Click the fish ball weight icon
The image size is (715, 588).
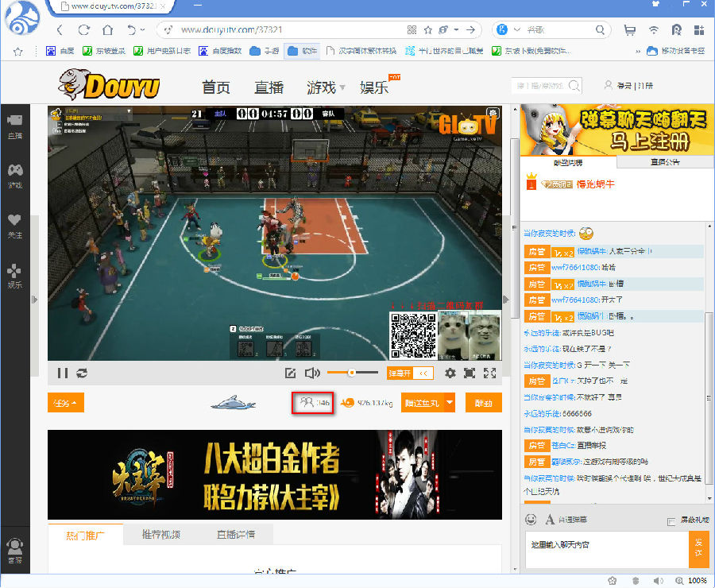tap(347, 403)
